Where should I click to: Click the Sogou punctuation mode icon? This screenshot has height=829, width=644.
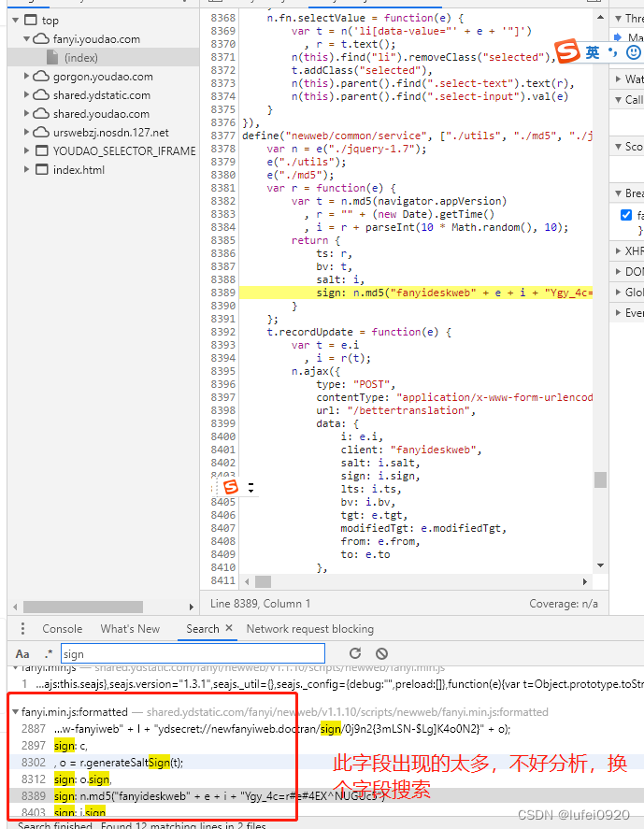point(613,51)
